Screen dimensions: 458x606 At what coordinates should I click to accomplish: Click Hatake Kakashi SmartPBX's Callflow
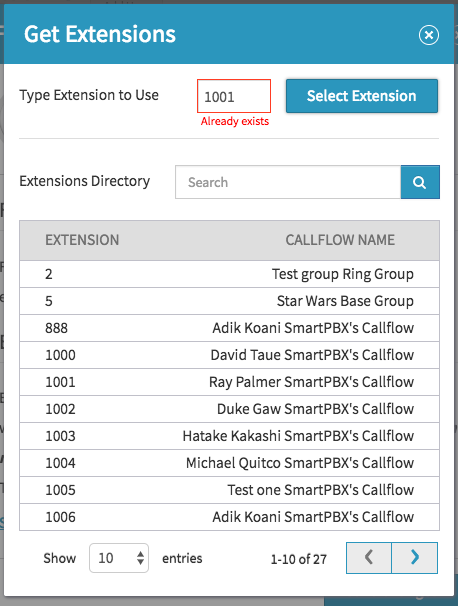pos(298,436)
